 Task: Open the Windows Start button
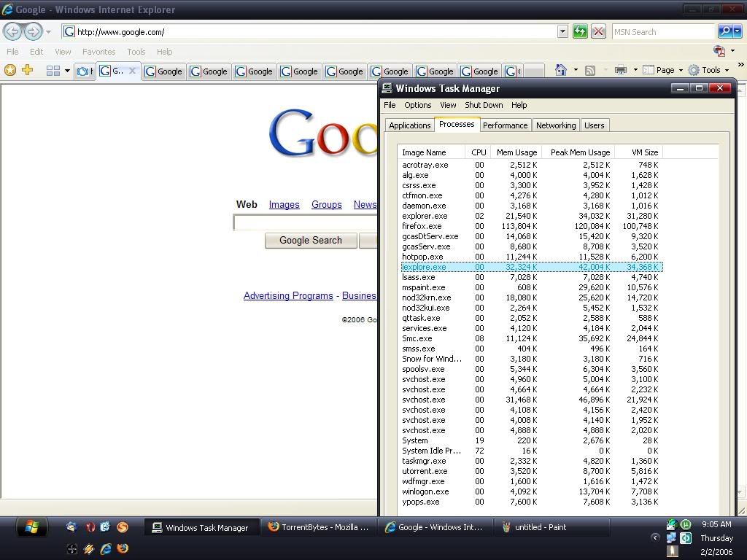click(x=31, y=527)
